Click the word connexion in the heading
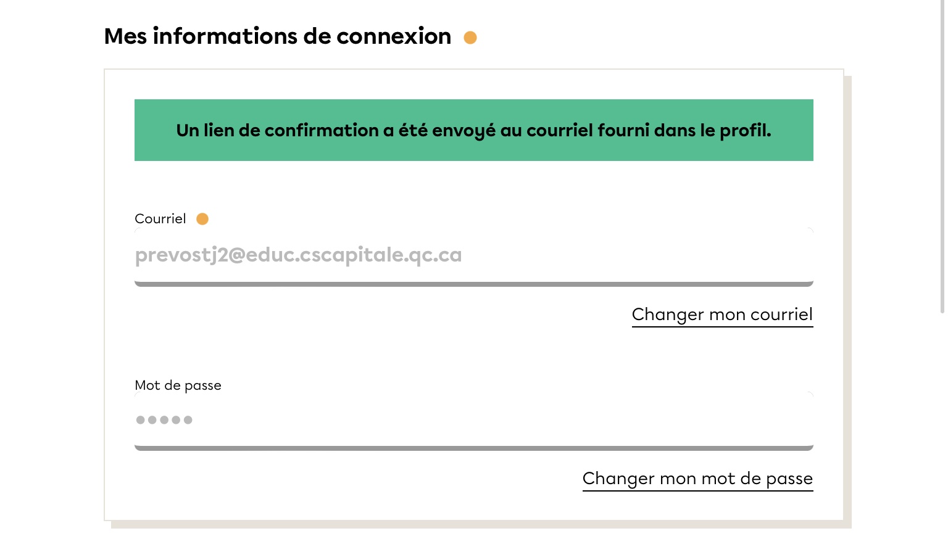Viewport: 948px width, 560px height. (x=394, y=36)
